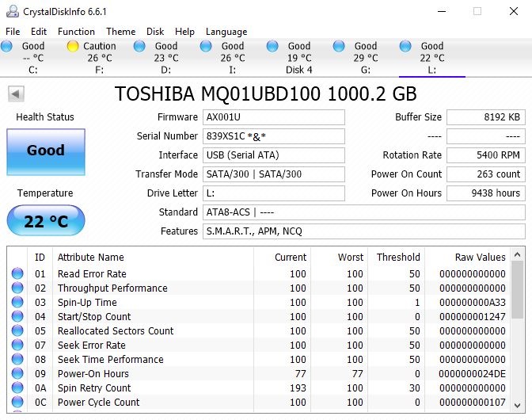
Task: Click the Serial Number field
Action: 274,136
